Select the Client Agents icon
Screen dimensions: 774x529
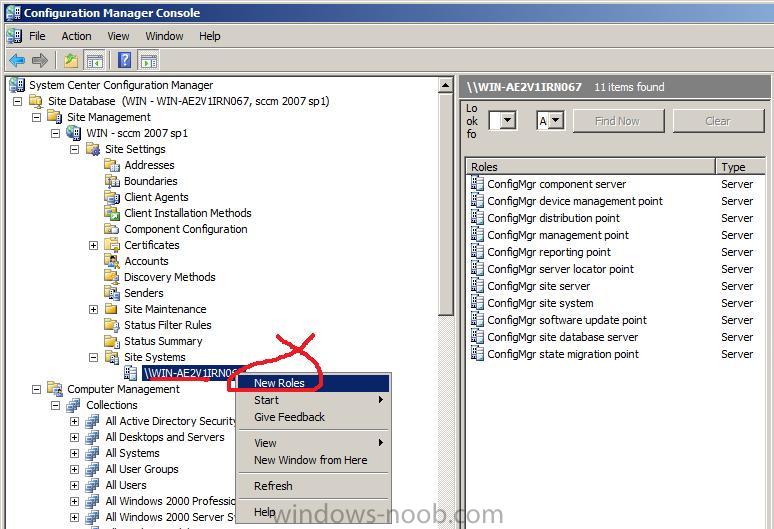pyautogui.click(x=112, y=197)
